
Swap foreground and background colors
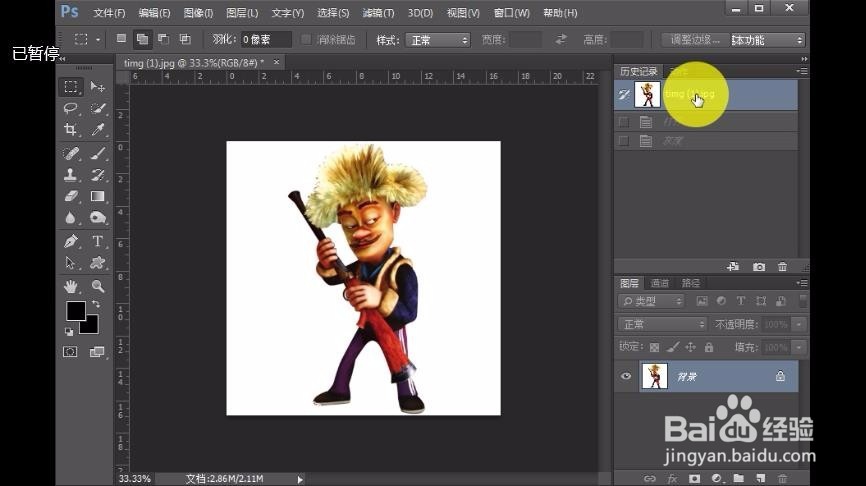pos(96,304)
